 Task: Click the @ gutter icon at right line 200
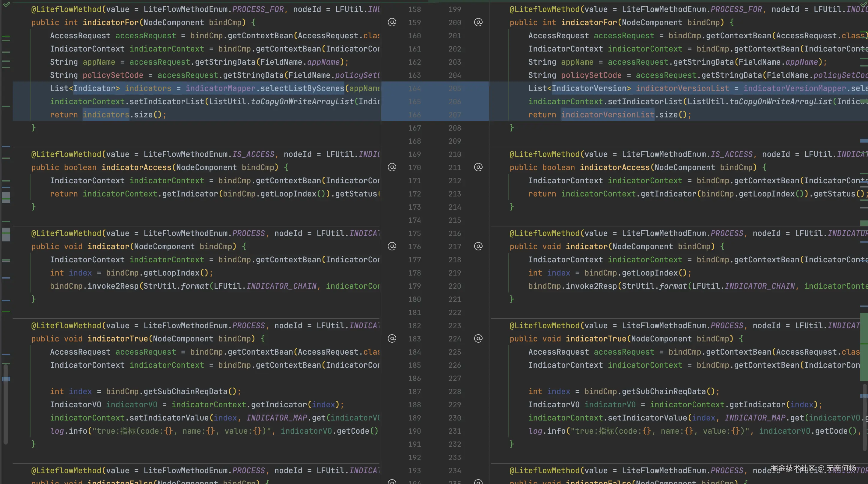coord(478,22)
